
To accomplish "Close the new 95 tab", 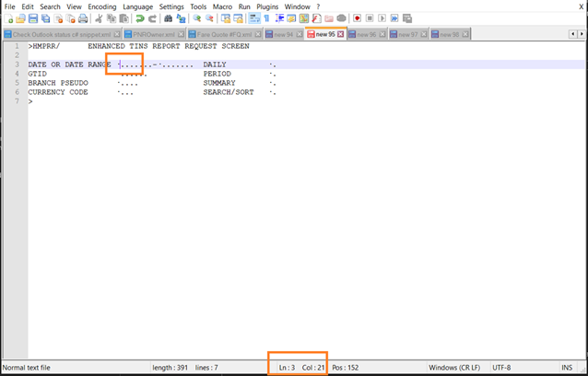I will [341, 34].
